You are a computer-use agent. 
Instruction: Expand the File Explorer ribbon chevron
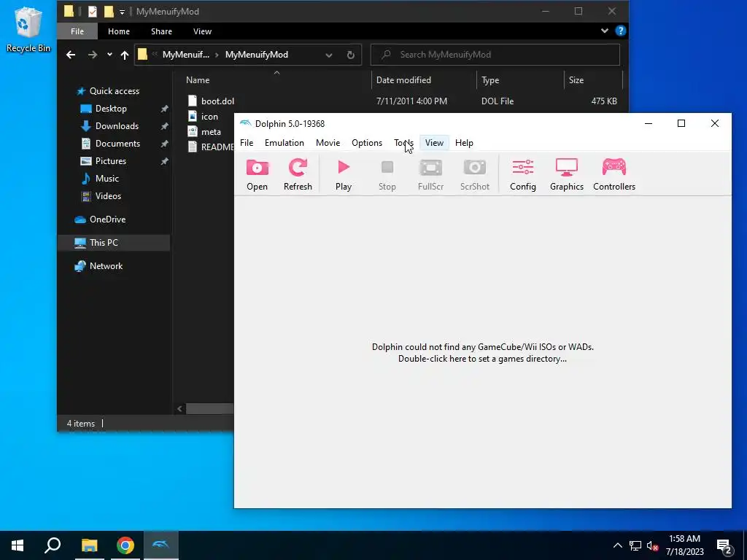tap(605, 31)
